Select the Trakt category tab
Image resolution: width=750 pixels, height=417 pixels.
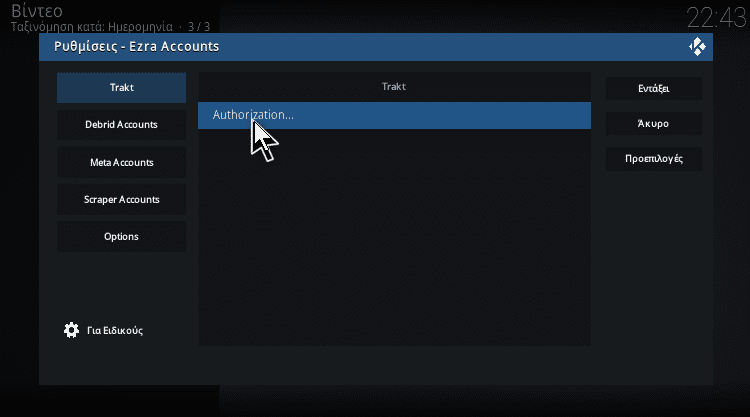[x=121, y=88]
